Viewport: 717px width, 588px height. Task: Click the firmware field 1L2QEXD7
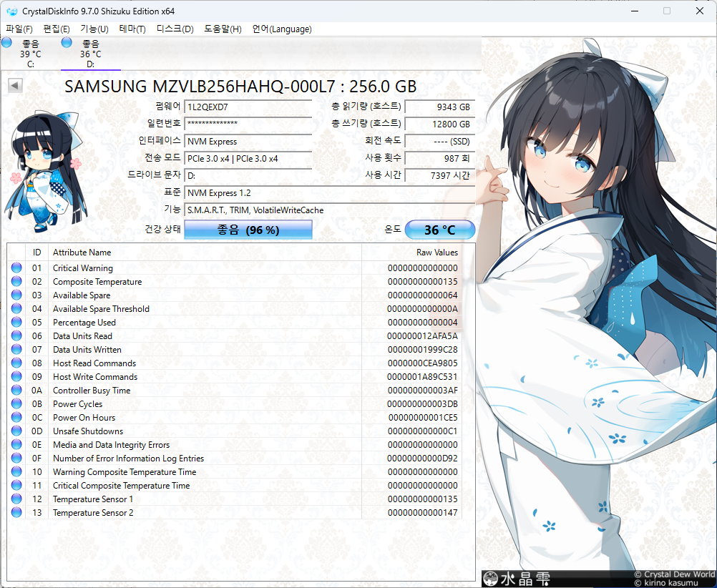pos(248,107)
